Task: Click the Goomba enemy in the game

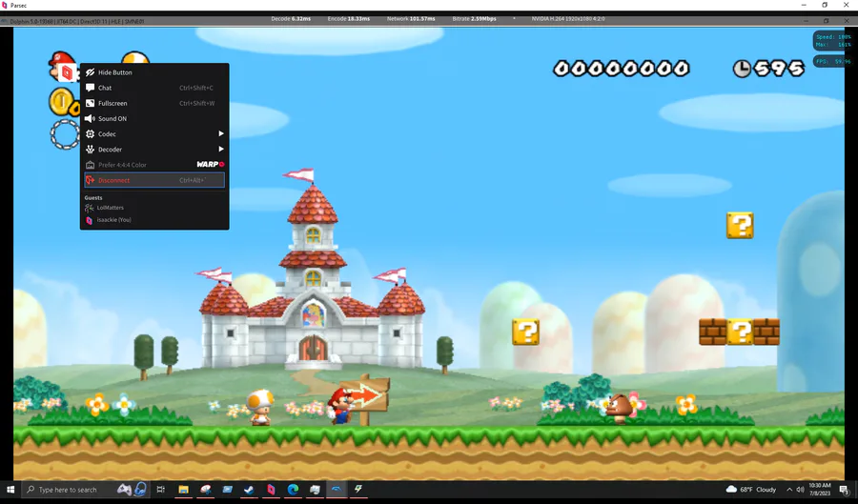Action: 620,409
